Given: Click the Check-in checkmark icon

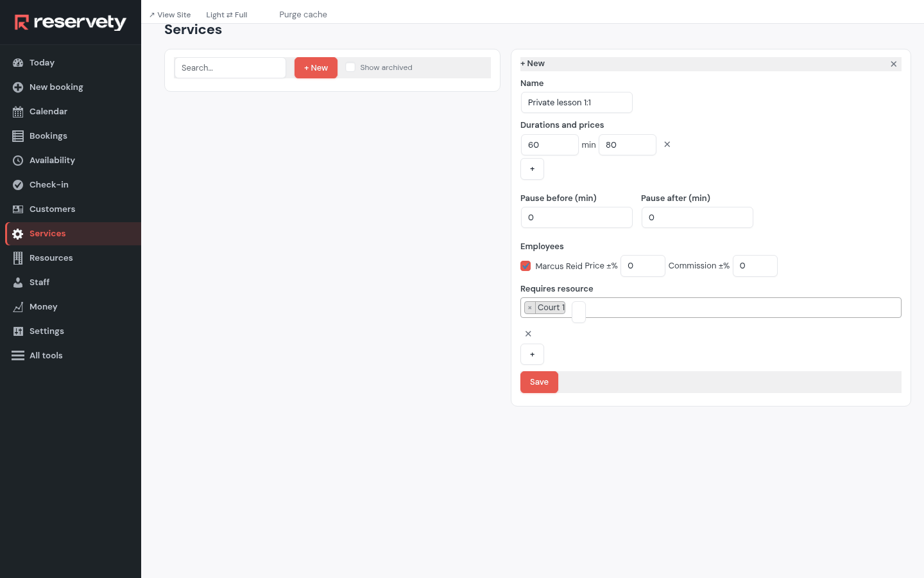Looking at the screenshot, I should (18, 185).
